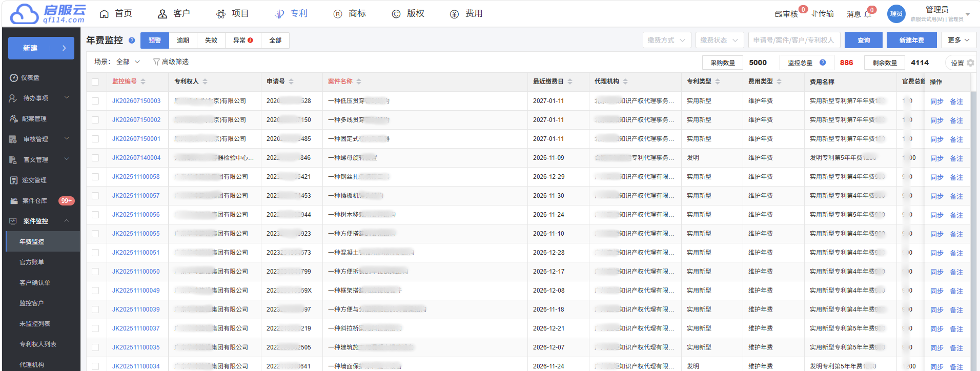
Task: Click the 高级筛选 funnel icon
Action: (156, 62)
